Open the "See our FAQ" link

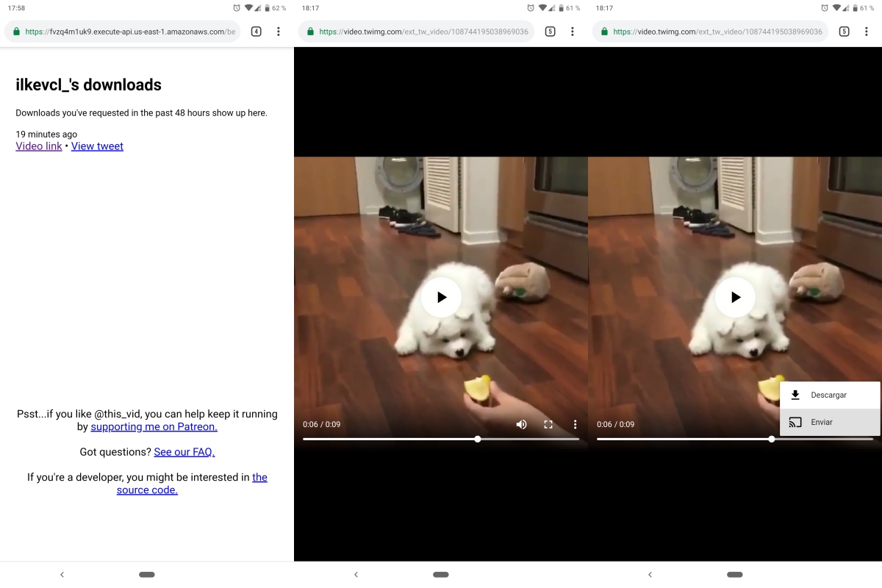click(x=184, y=452)
